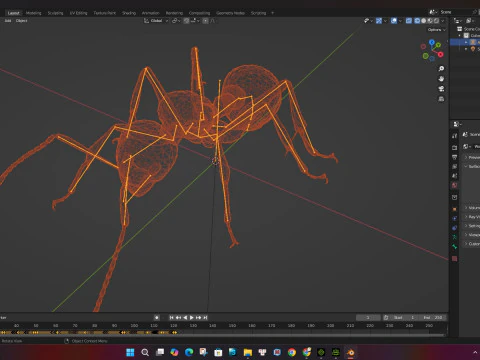Toggle show gizmo button
480x360 pixels.
(x=379, y=21)
